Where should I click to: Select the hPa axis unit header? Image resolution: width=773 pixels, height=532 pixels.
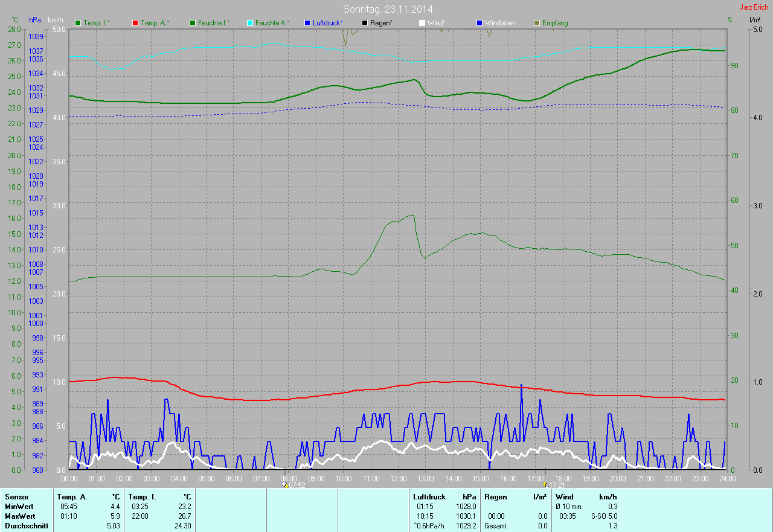click(35, 20)
